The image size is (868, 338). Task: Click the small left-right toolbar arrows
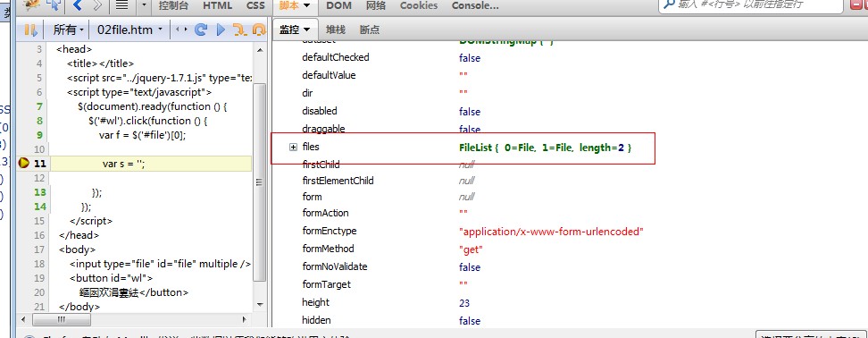click(x=181, y=30)
